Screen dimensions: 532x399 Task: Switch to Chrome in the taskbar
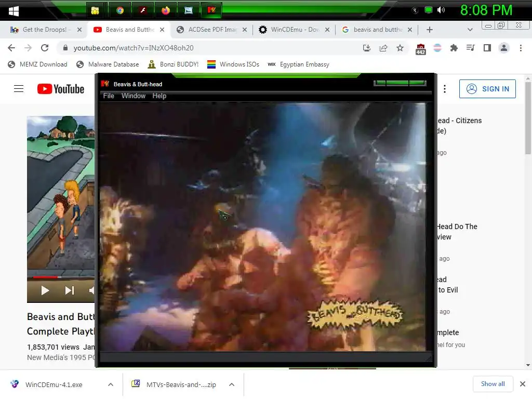point(120,10)
